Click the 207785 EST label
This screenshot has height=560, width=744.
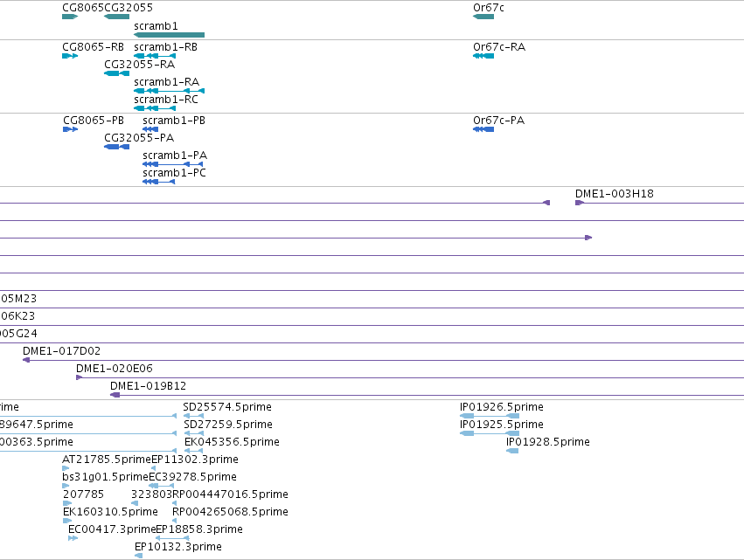click(84, 494)
